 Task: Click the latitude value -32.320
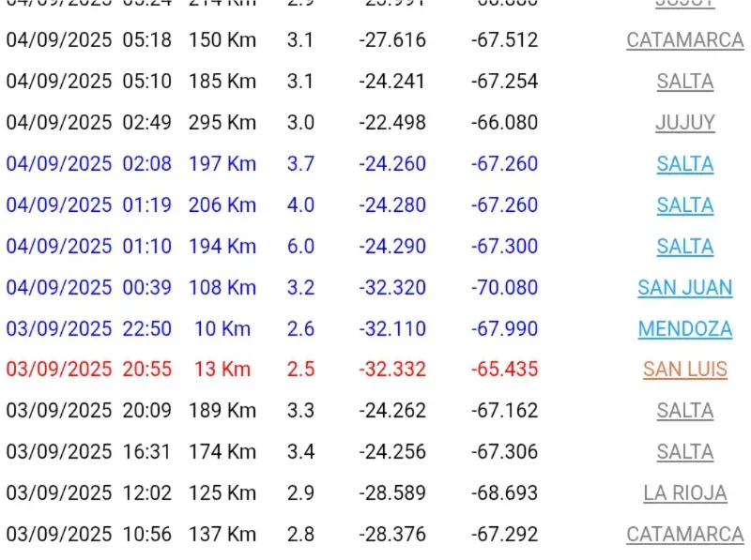pos(391,288)
